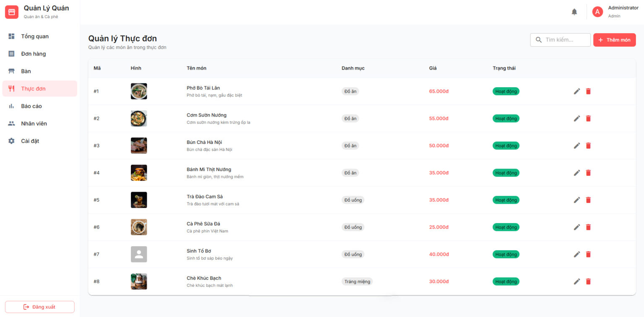Edit Phở Bò Tái Lăn with pencil icon

coord(577,91)
